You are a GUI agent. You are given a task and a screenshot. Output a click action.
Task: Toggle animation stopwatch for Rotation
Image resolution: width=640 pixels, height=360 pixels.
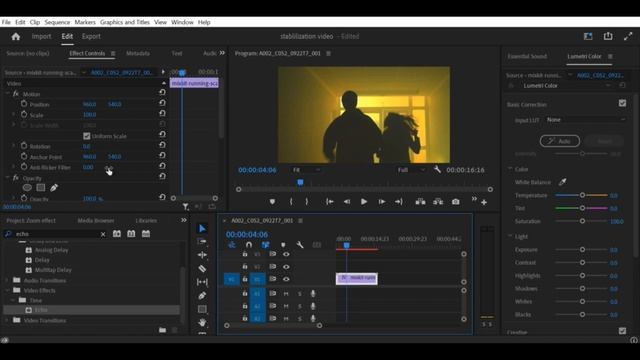click(24, 146)
